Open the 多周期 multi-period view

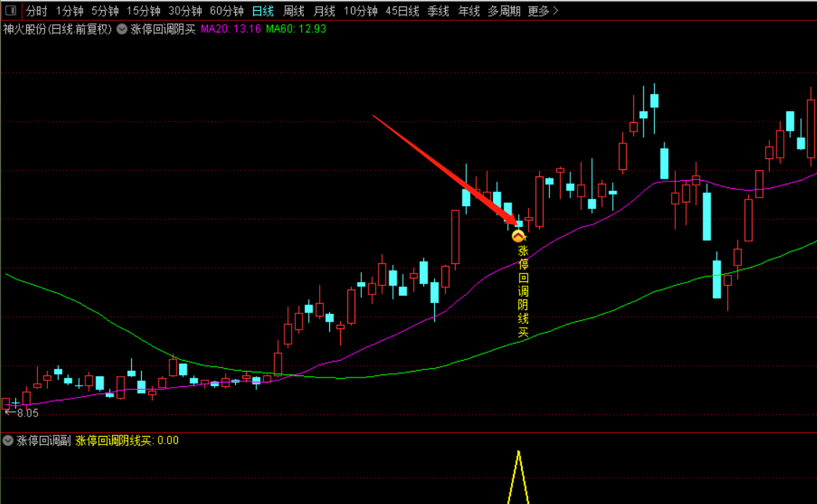click(x=504, y=11)
